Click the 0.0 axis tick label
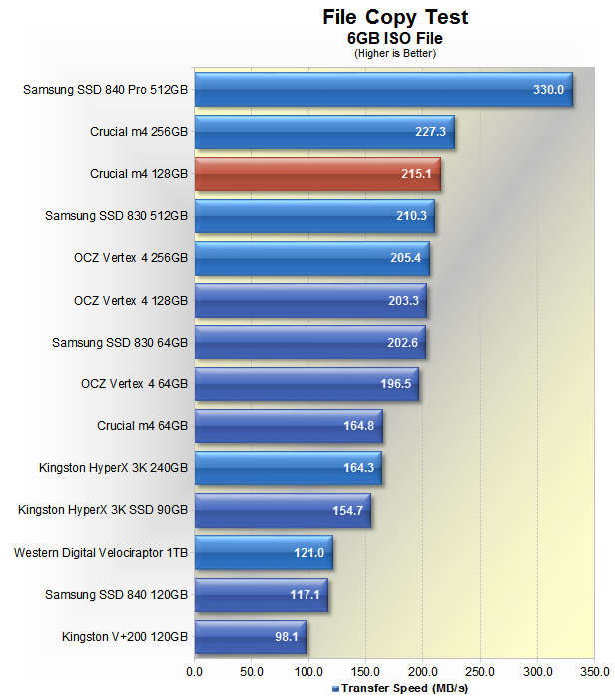The height and width of the screenshot is (700, 615). (x=194, y=672)
